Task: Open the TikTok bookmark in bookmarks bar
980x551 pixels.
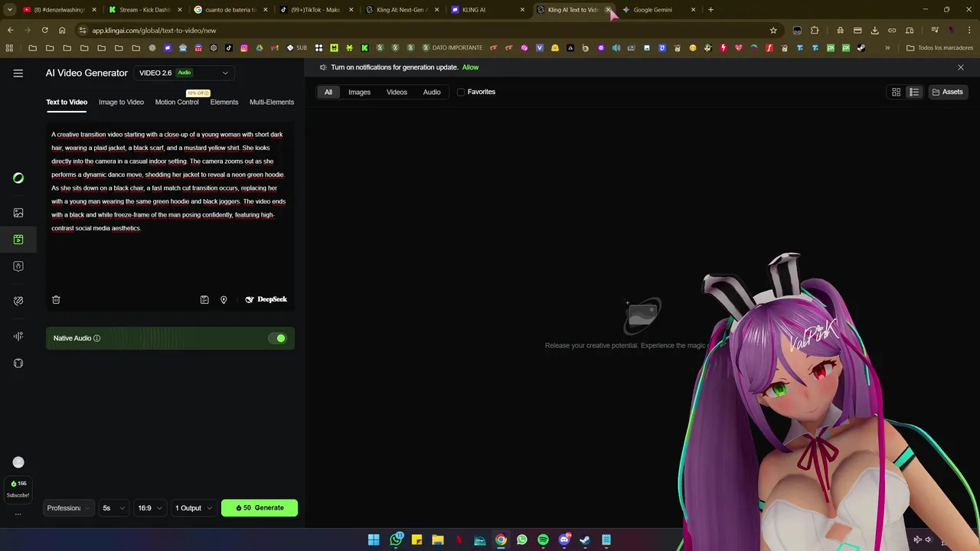Action: pyautogui.click(x=229, y=47)
